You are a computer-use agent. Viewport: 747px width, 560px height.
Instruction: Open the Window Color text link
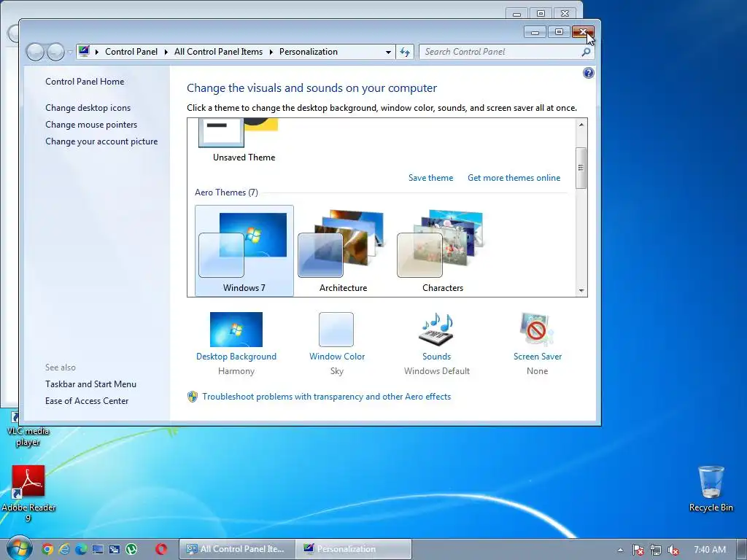(337, 356)
